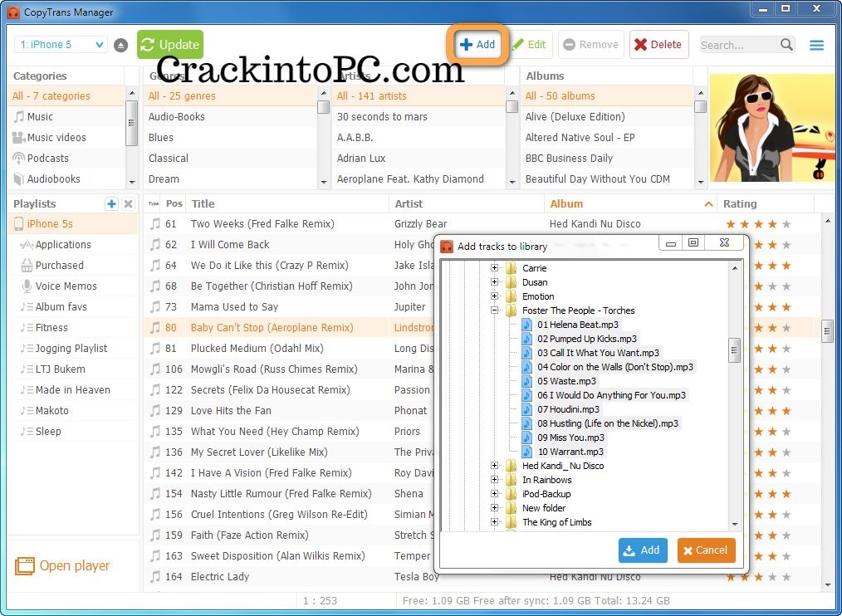The height and width of the screenshot is (616, 842).
Task: Open the iPhone 5 device dropdown
Action: click(61, 45)
